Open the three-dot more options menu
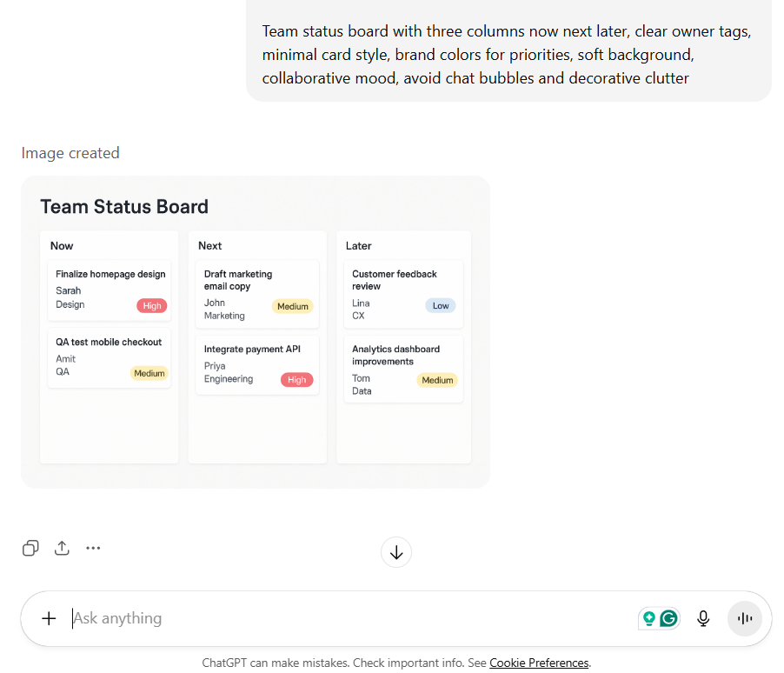This screenshot has width=784, height=673. (93, 548)
